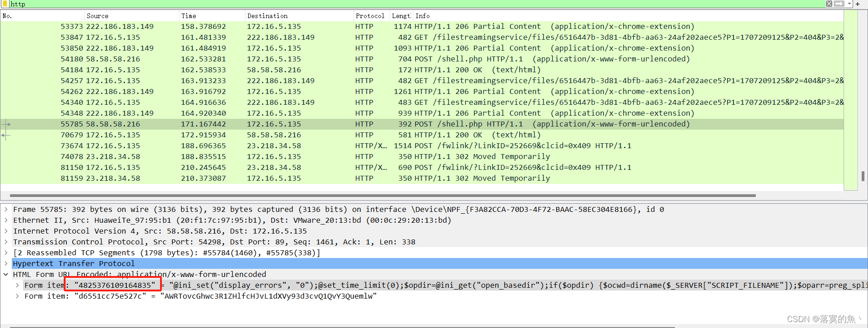Screen dimensions: 868x328
Task: Select packet 54262 in the list
Action: pyautogui.click(x=422, y=91)
